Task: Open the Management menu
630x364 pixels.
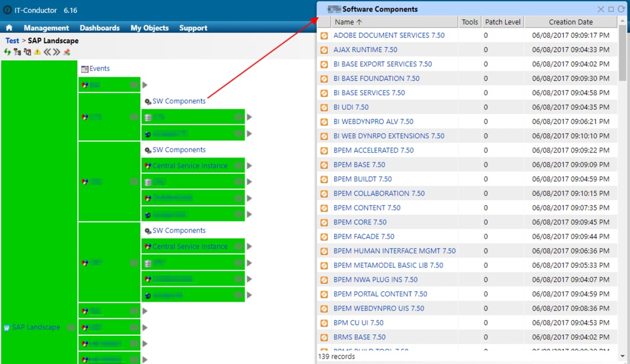Action: pos(46,28)
